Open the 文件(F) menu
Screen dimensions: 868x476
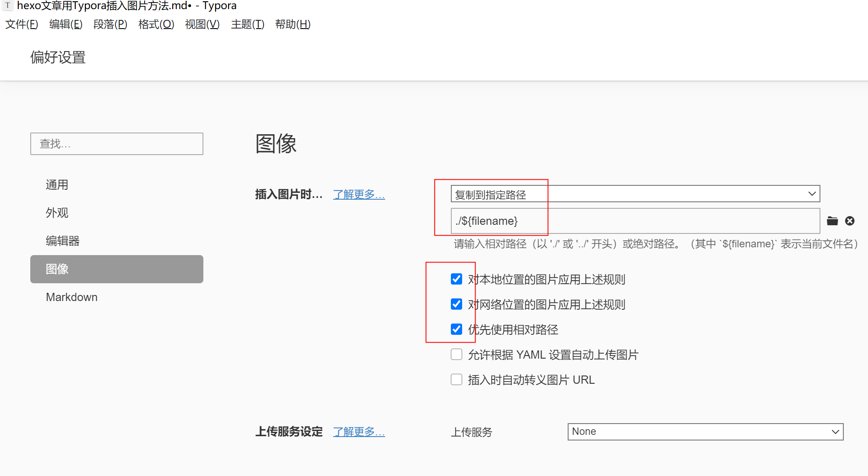tap(22, 24)
